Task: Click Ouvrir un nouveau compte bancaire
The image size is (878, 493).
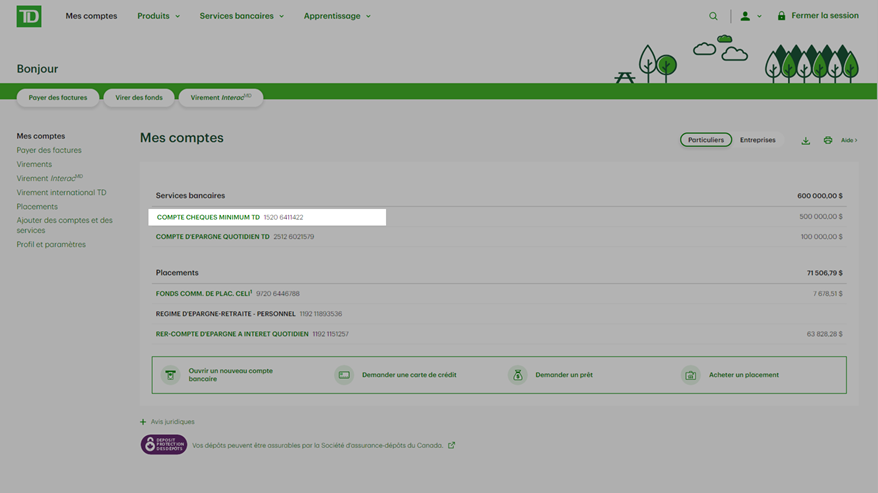Action: 231,375
